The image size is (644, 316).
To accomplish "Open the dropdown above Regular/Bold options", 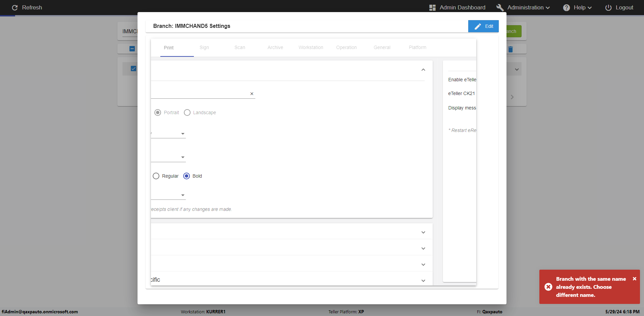I will pos(182,157).
